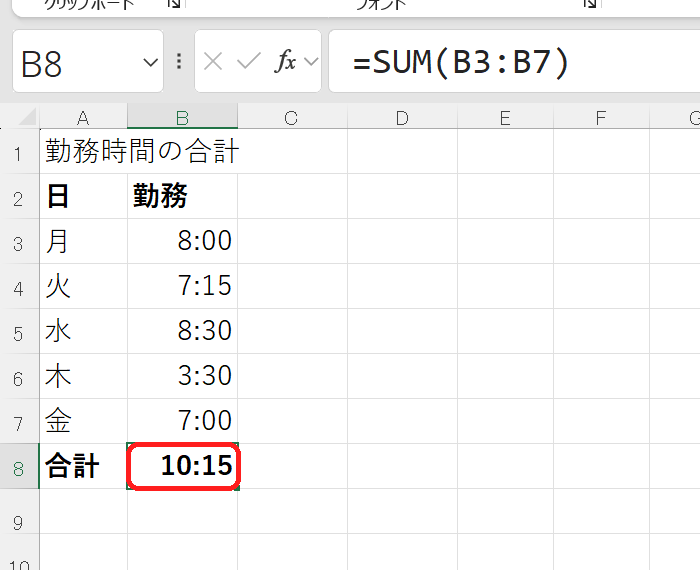Select row 1 header
Viewport: 700px width, 570px height.
point(19,152)
